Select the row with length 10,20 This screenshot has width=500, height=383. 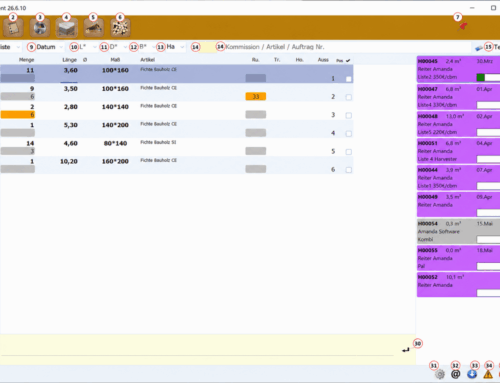click(x=176, y=165)
